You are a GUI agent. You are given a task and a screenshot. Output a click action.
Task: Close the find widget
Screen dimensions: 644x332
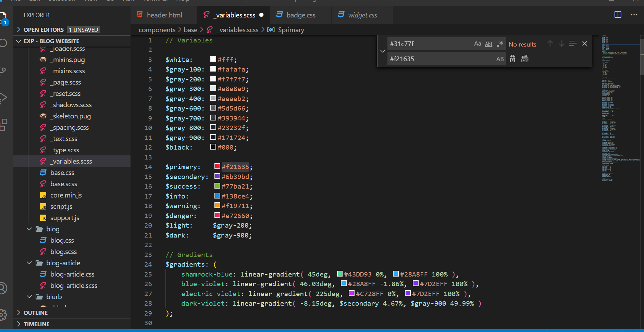pyautogui.click(x=585, y=43)
